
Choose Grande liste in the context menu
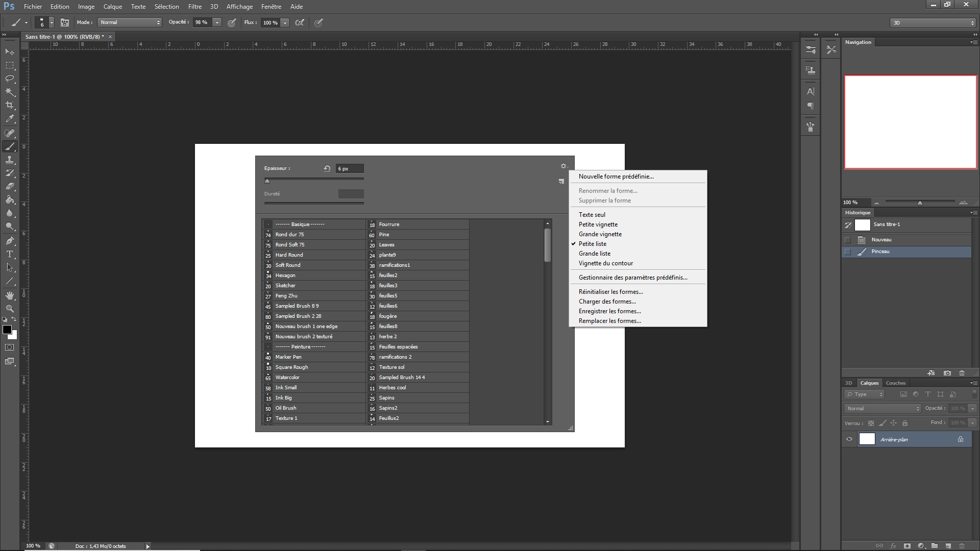click(x=594, y=254)
